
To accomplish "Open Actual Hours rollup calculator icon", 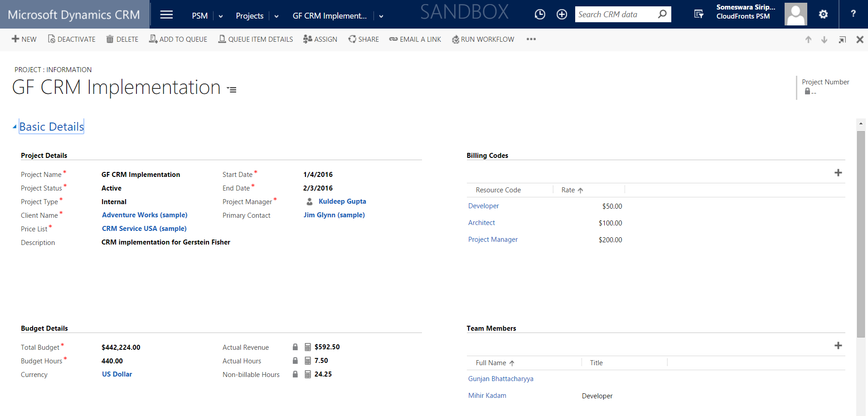I will 308,361.
